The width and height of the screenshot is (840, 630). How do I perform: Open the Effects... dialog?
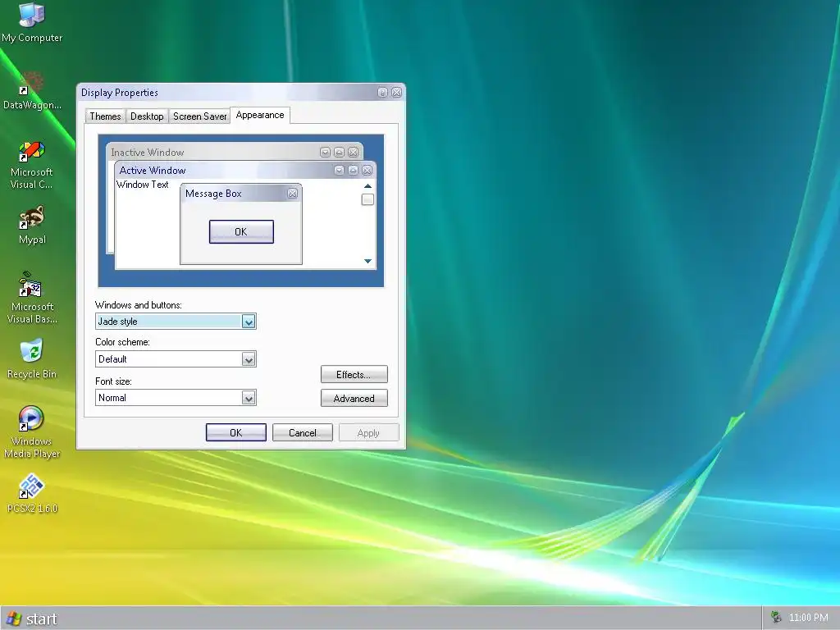point(354,374)
